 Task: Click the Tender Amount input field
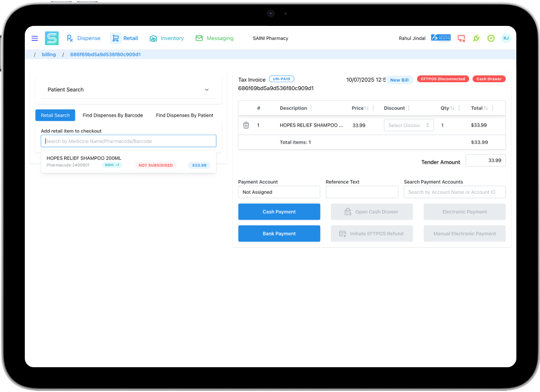coord(485,161)
